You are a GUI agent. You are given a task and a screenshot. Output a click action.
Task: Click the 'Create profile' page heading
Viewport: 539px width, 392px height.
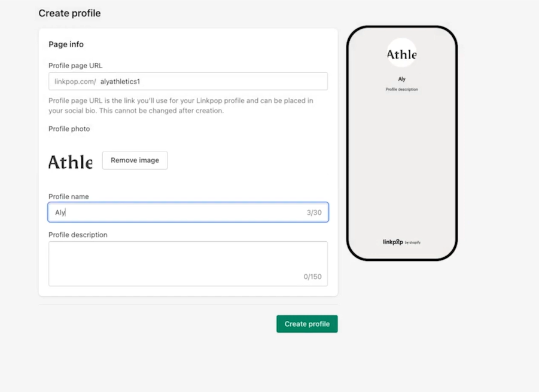[69, 13]
